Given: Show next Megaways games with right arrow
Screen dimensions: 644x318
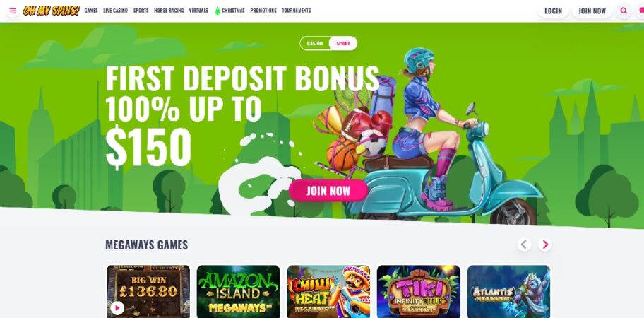Looking at the screenshot, I should tap(545, 245).
